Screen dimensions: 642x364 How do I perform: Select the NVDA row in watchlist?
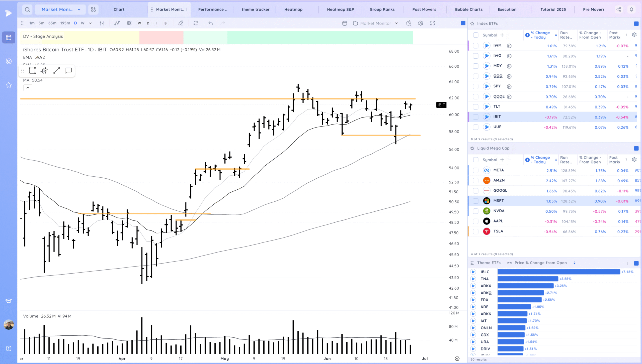click(x=499, y=211)
